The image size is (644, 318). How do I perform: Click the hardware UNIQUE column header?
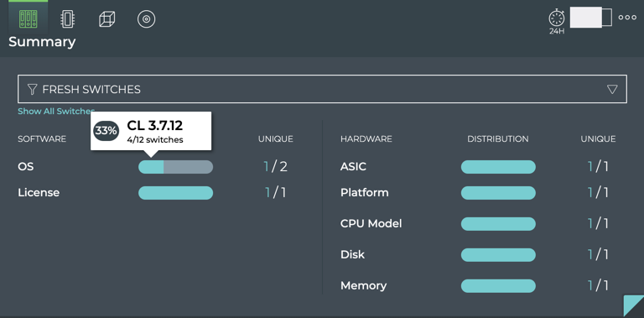coord(598,139)
